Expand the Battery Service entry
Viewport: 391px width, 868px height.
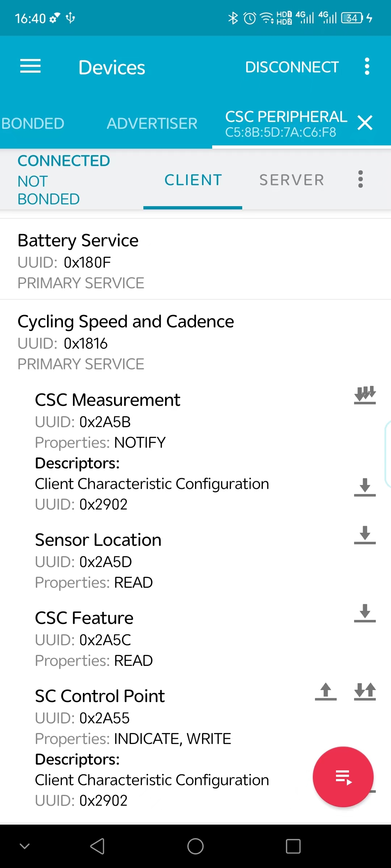195,259
